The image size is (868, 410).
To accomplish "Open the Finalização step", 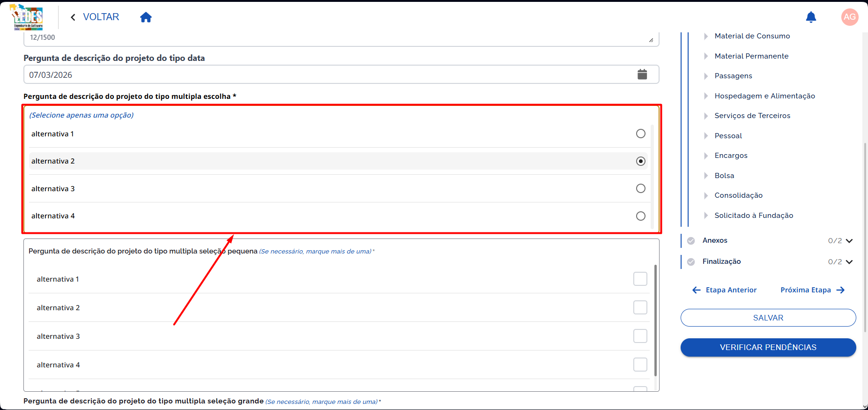I will pyautogui.click(x=721, y=261).
